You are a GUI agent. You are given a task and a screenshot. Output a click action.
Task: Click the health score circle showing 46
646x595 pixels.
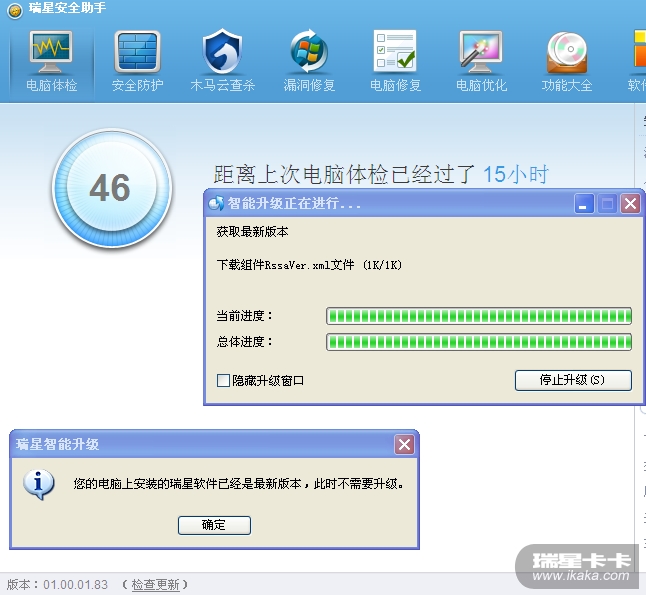click(x=112, y=188)
